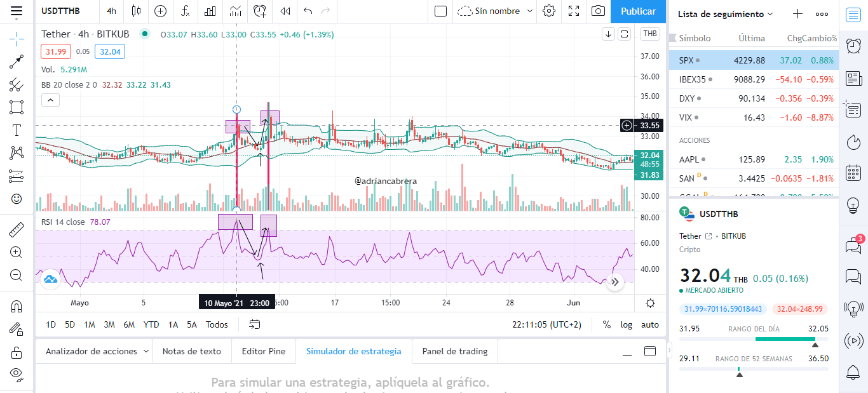868x393 pixels.
Task: Open alerts clock icon in right sidebar
Action: pos(853,46)
